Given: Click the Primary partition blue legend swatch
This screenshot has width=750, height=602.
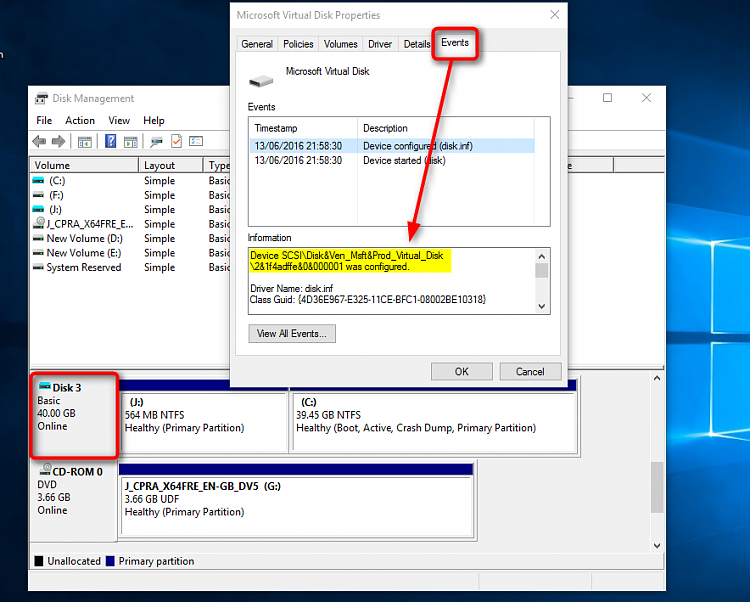Looking at the screenshot, I should tap(110, 561).
